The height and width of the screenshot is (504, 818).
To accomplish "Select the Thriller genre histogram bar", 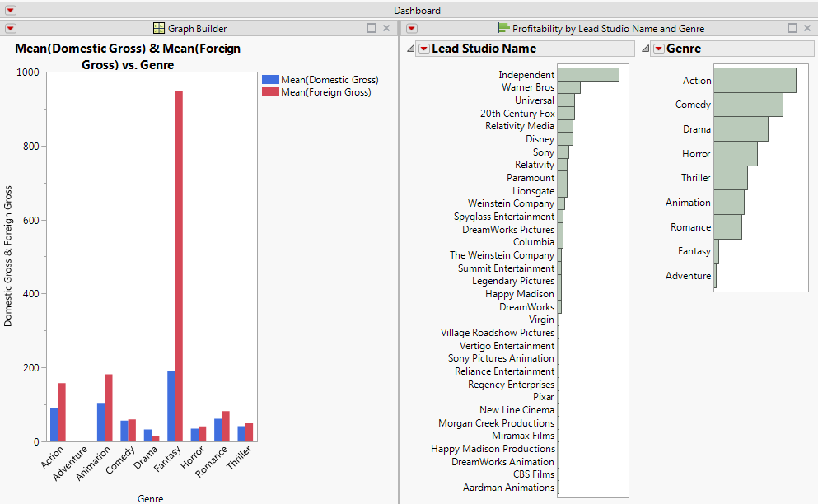I will (731, 178).
